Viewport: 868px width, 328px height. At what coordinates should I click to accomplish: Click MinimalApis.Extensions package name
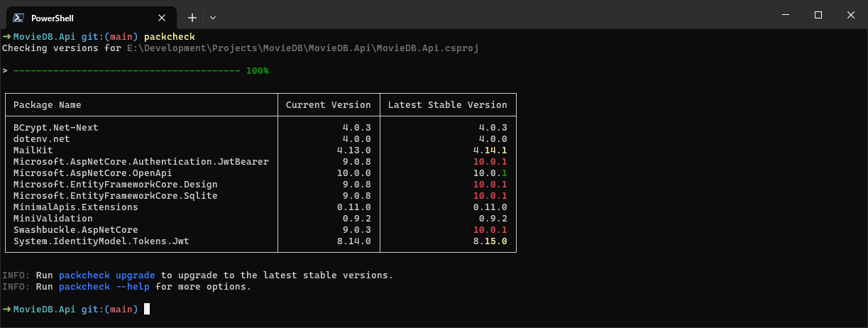(76, 207)
